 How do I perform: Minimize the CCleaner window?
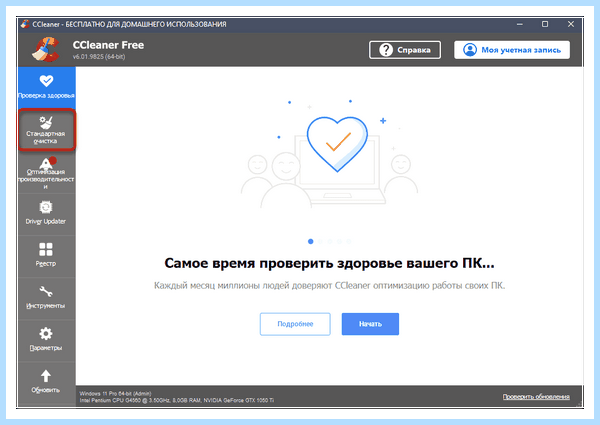click(519, 24)
